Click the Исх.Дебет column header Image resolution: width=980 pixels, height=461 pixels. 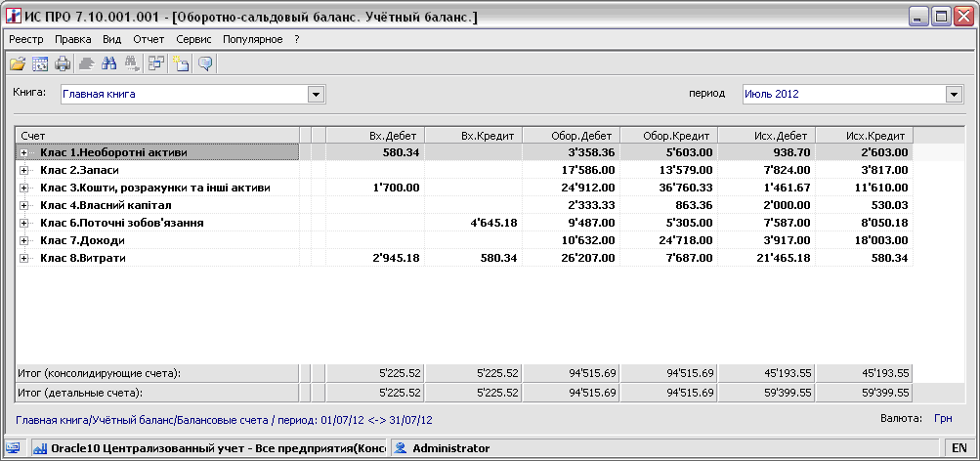(767, 135)
